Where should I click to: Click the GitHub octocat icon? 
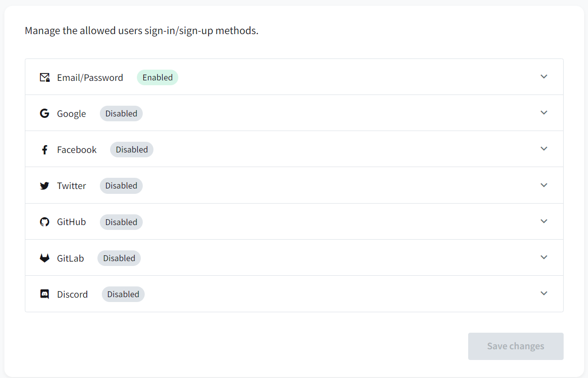coord(45,222)
